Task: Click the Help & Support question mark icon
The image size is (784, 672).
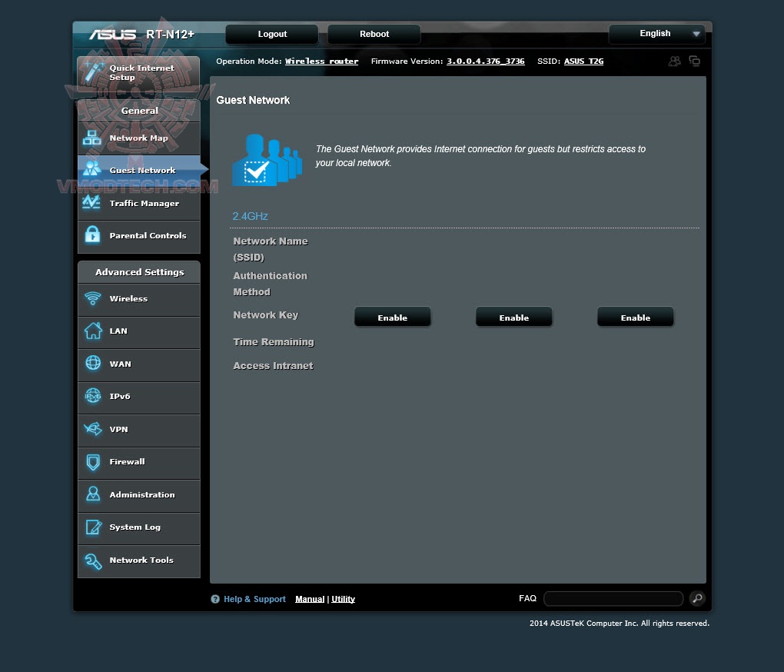Action: [215, 599]
